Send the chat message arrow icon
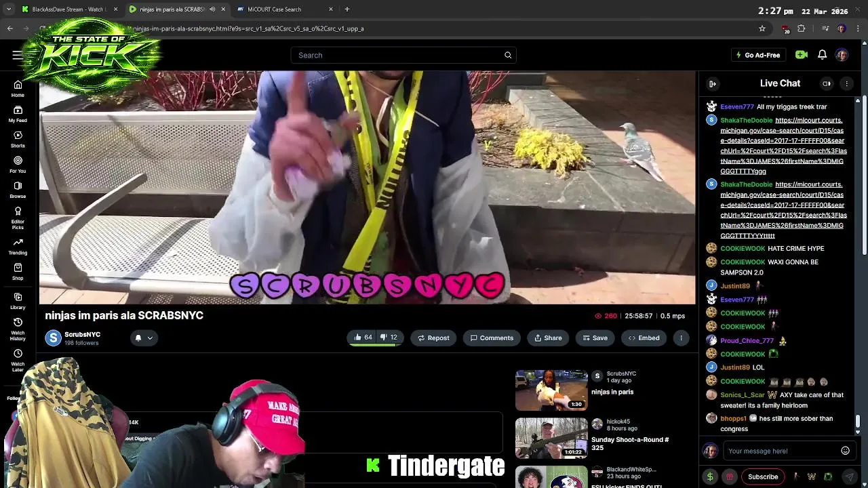 (850, 476)
